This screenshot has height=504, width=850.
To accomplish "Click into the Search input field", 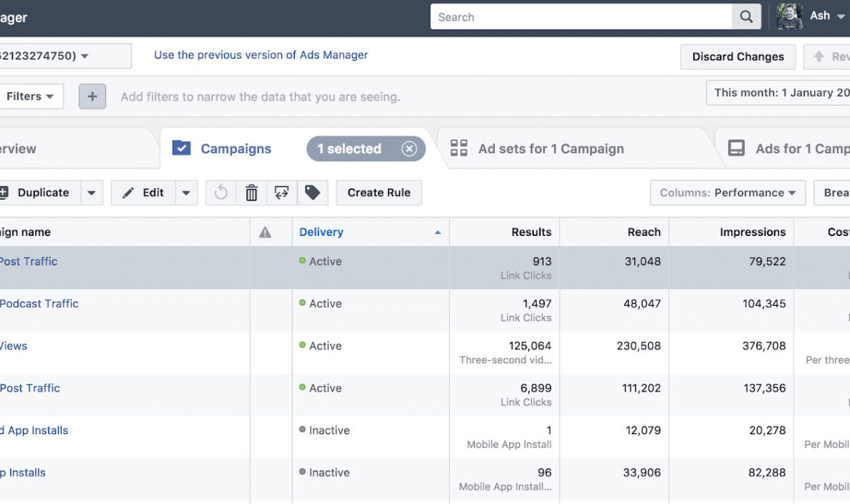I will coord(581,17).
